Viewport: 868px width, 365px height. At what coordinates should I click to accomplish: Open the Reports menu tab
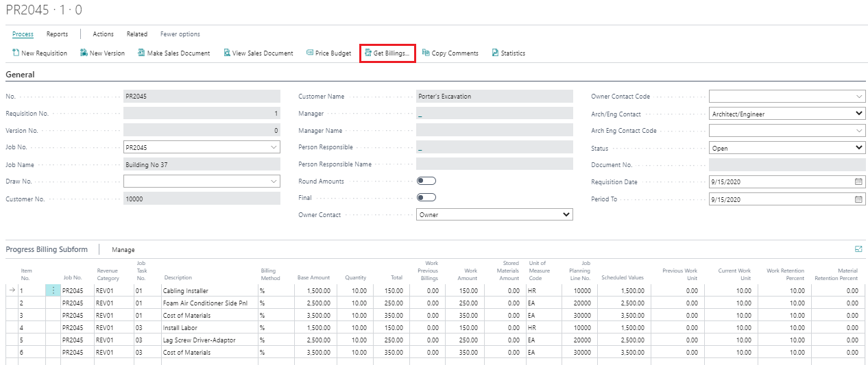tap(57, 34)
